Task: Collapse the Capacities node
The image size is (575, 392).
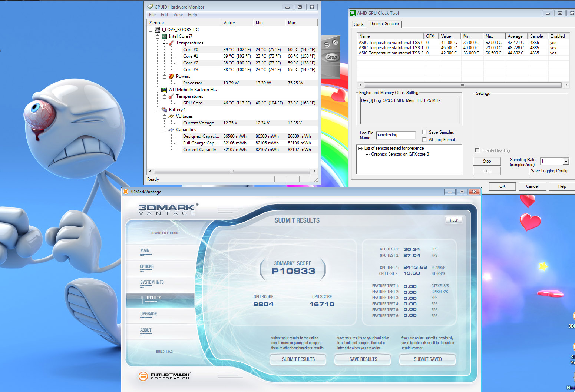Action: (x=164, y=130)
